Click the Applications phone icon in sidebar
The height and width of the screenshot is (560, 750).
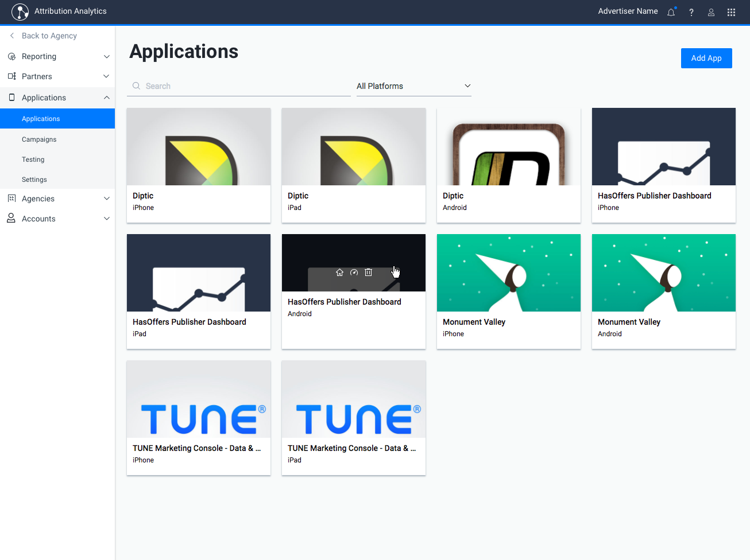[x=11, y=98]
